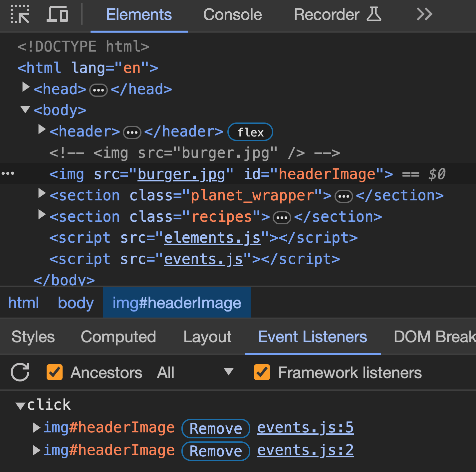
Task: Expand the listener from events.js:2
Action: pos(37,450)
